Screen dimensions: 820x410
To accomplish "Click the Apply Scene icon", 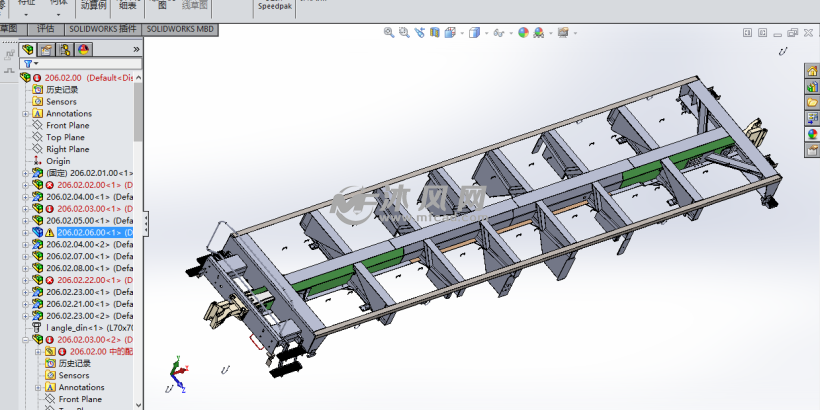I will pyautogui.click(x=539, y=32).
